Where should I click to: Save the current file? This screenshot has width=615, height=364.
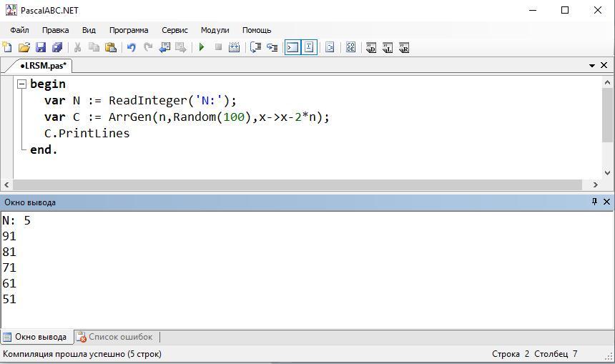click(x=41, y=47)
